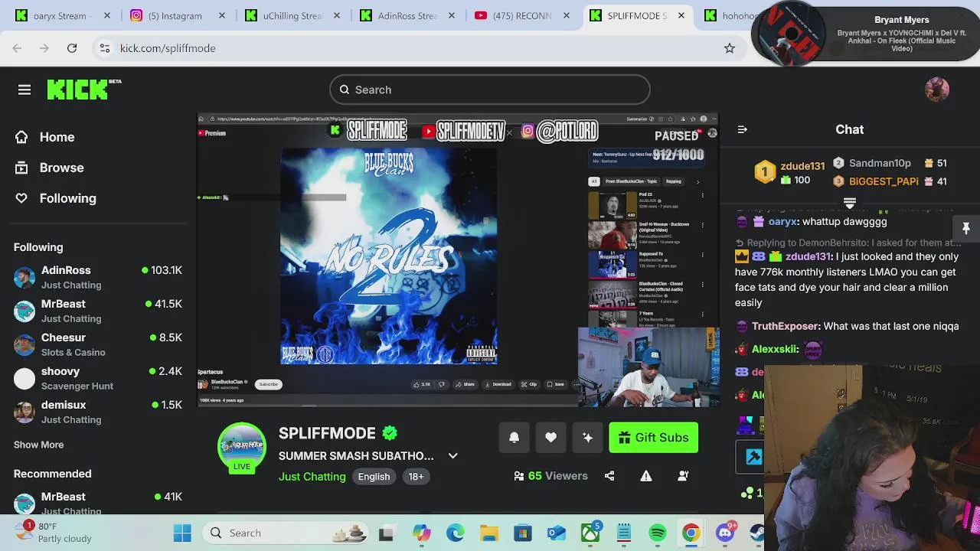Screen dimensions: 980x551
Task: Open Microsoft Edge from the taskbar
Action: coord(456,533)
